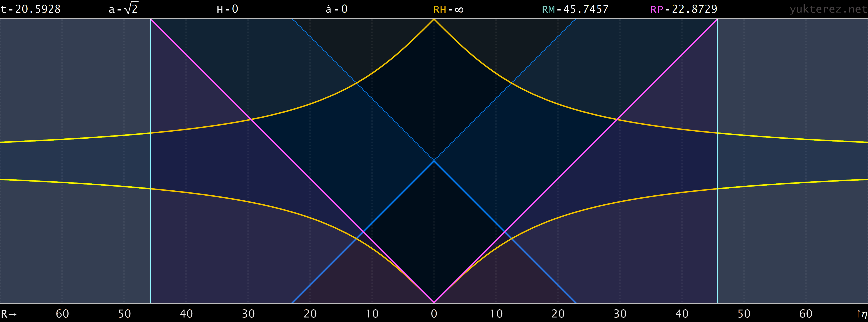This screenshot has width=868, height=322.
Task: Click the yellow RH = ∞ label
Action: 448,9
